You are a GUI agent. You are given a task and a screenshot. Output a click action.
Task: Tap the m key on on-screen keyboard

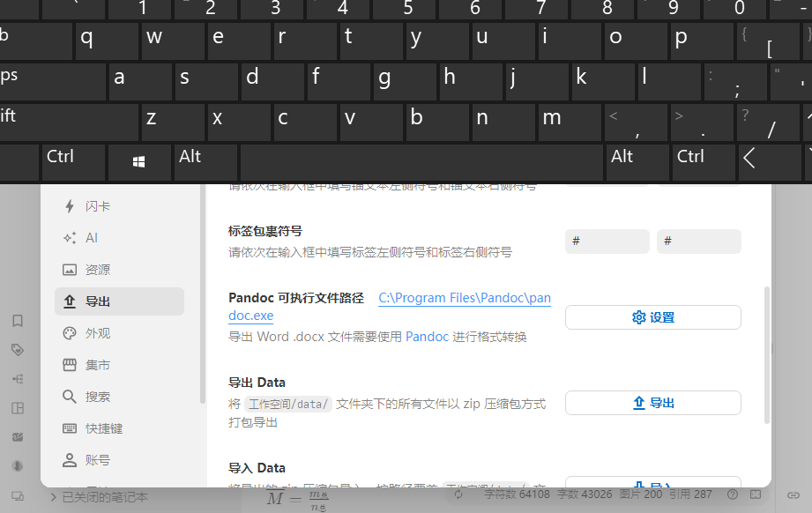point(570,122)
